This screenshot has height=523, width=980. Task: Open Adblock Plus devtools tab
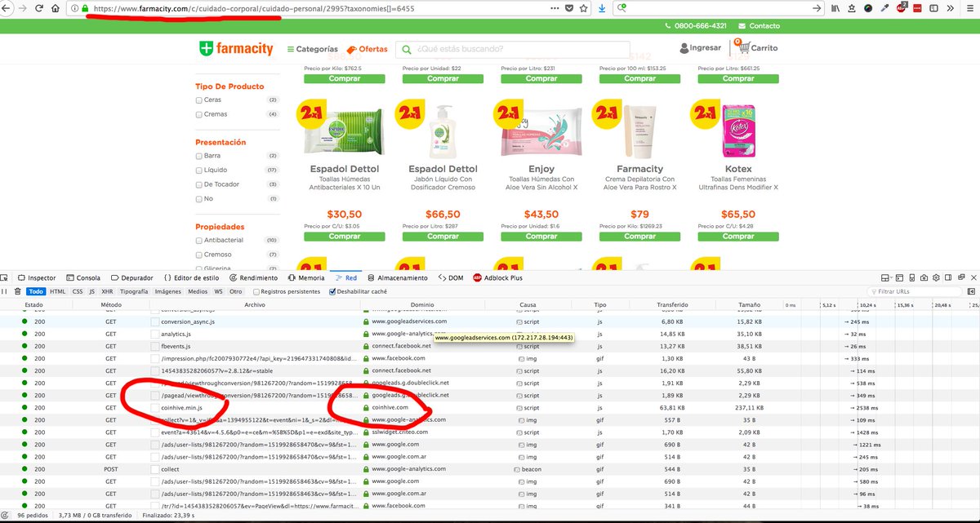pos(498,277)
